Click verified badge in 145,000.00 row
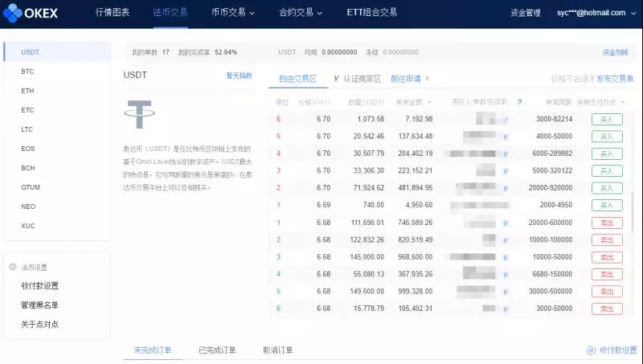The width and height of the screenshot is (643, 364). (506, 257)
